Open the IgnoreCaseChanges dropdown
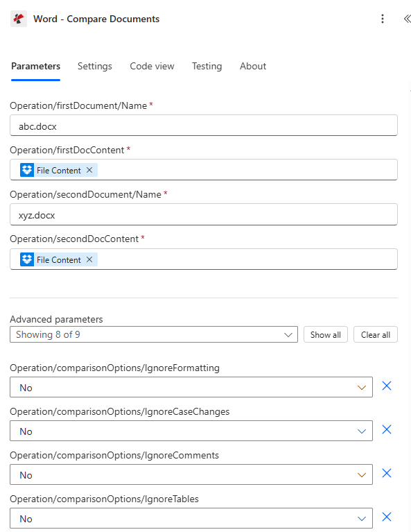The width and height of the screenshot is (411, 532). click(191, 431)
